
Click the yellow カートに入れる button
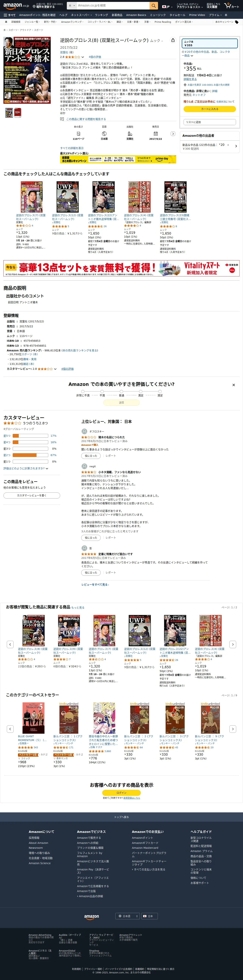pyautogui.click(x=210, y=109)
